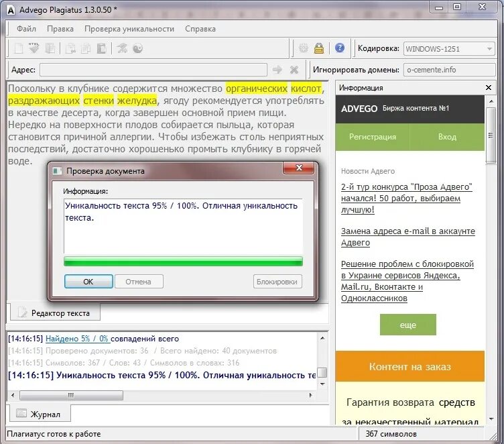Open the Справка menu
The height and width of the screenshot is (444, 504).
coord(200,29)
